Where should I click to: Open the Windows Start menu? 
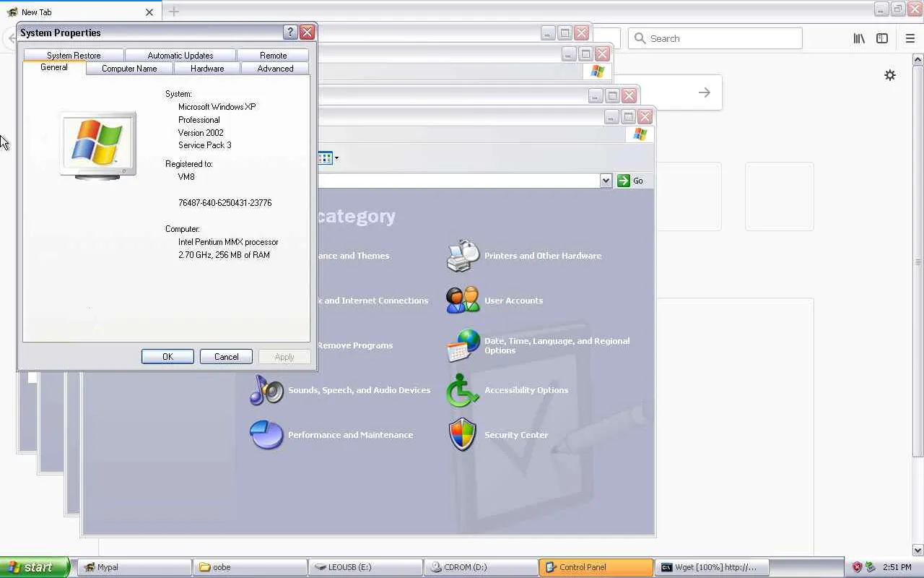coord(35,567)
